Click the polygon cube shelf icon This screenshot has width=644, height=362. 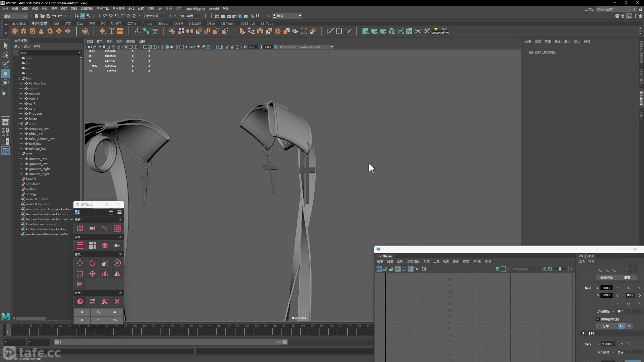(24, 31)
